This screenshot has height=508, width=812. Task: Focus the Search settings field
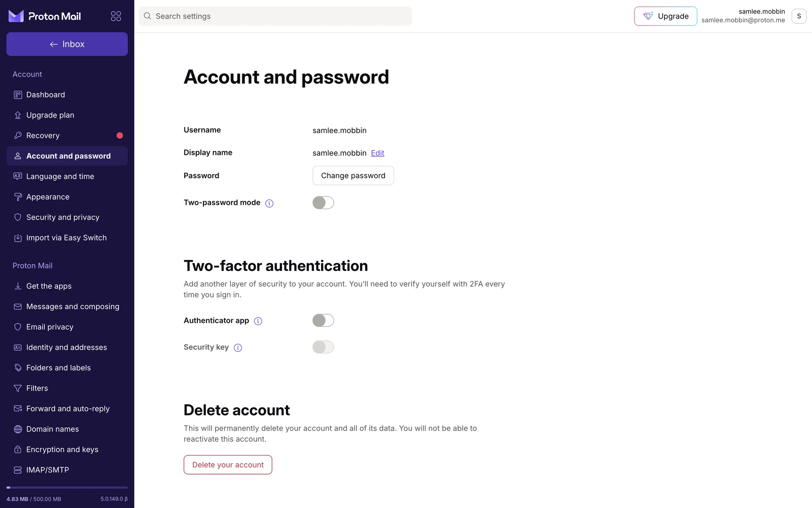point(279,16)
